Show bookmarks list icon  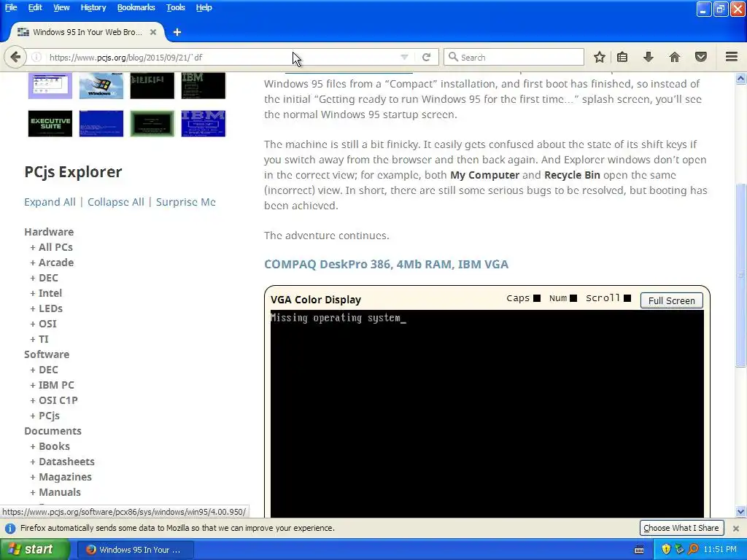click(x=622, y=57)
